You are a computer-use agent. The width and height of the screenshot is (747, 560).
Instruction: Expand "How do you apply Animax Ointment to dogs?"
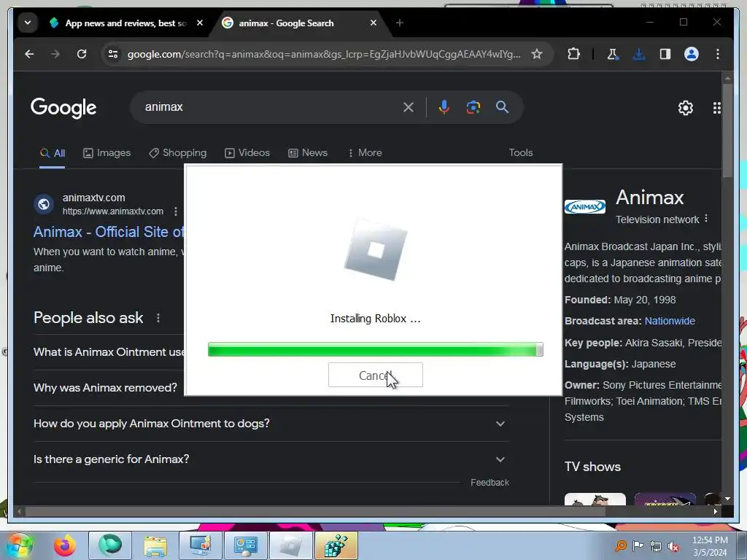[271, 424]
